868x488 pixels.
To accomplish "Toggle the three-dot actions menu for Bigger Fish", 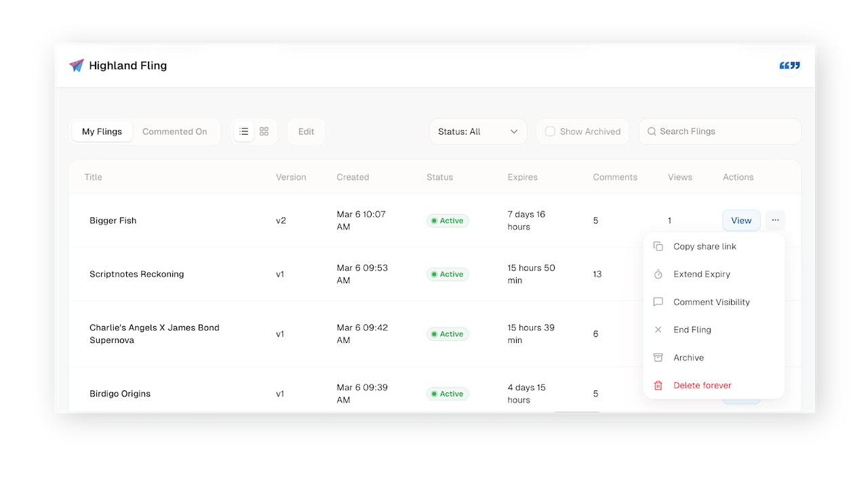I will [x=775, y=220].
